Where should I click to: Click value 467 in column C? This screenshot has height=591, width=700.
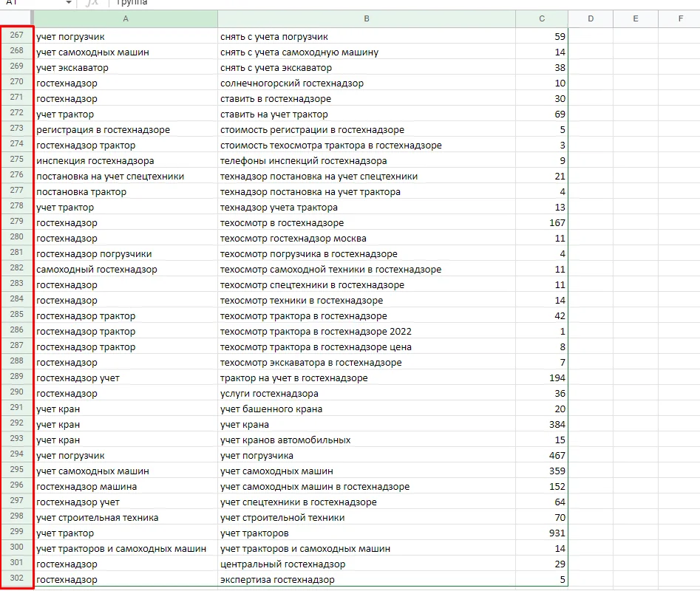click(x=542, y=455)
